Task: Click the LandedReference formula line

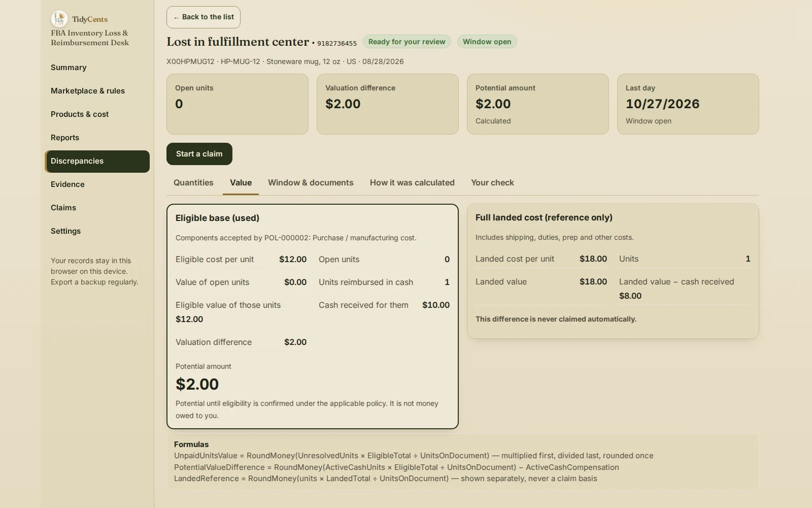Action: pyautogui.click(x=386, y=479)
